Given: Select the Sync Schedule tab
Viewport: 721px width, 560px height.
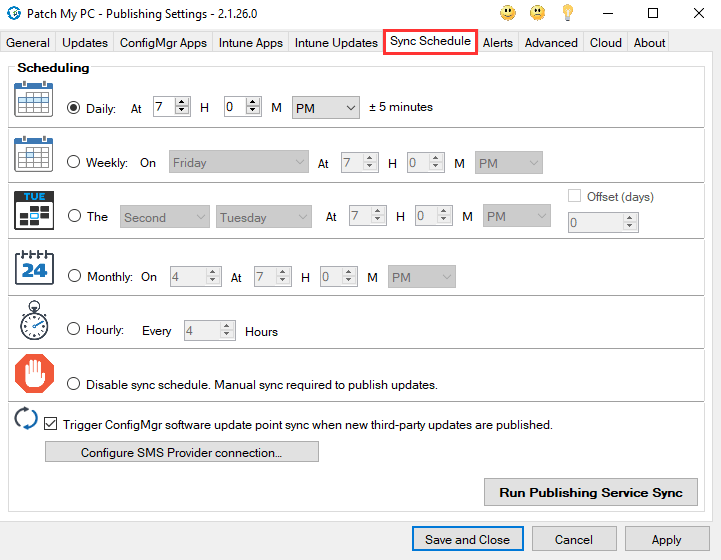Looking at the screenshot, I should pyautogui.click(x=430, y=41).
